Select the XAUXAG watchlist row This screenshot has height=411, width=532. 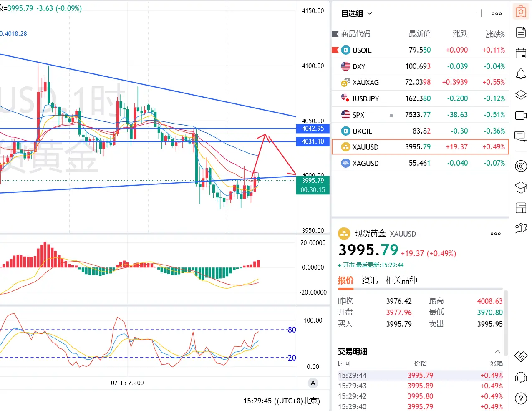420,82
